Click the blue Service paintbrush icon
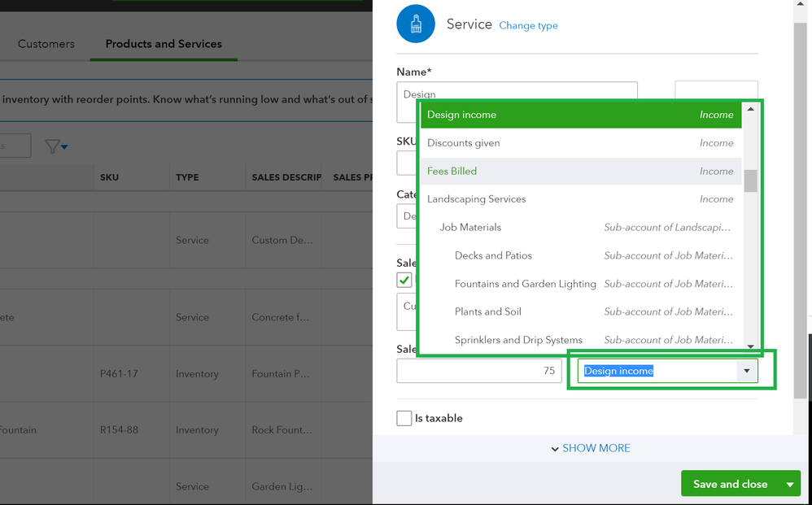812x505 pixels. (x=416, y=24)
